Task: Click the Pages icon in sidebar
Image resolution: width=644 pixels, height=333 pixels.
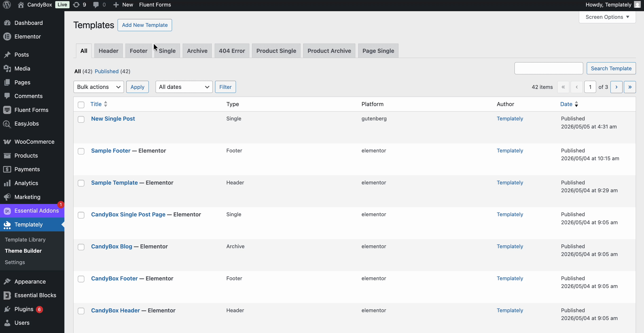Action: click(x=7, y=82)
